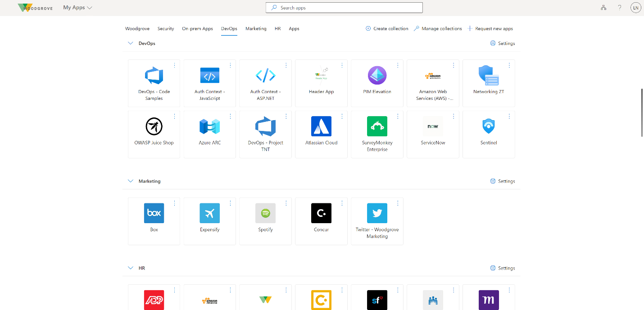Click Request new apps link
The width and height of the screenshot is (644, 310).
click(490, 28)
